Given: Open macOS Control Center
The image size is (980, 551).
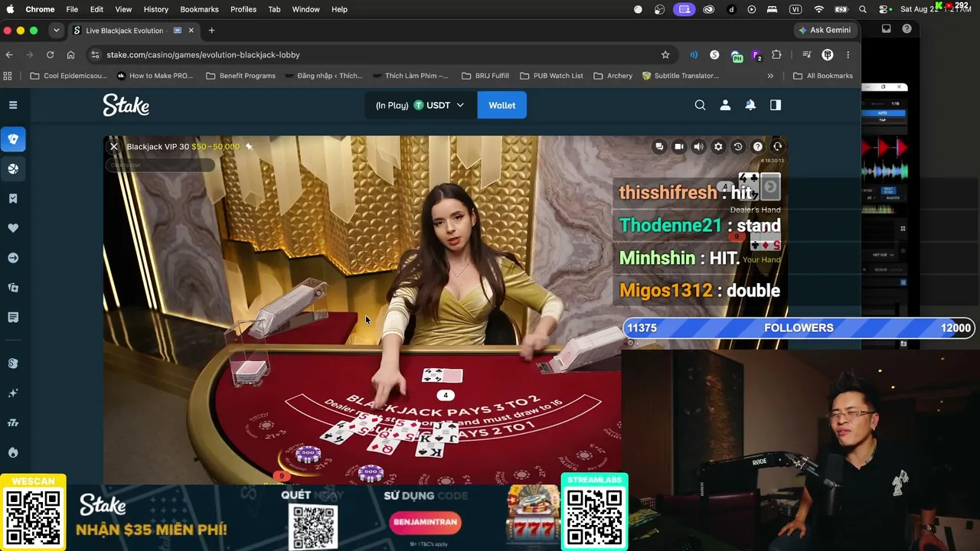Looking at the screenshot, I should [x=884, y=9].
